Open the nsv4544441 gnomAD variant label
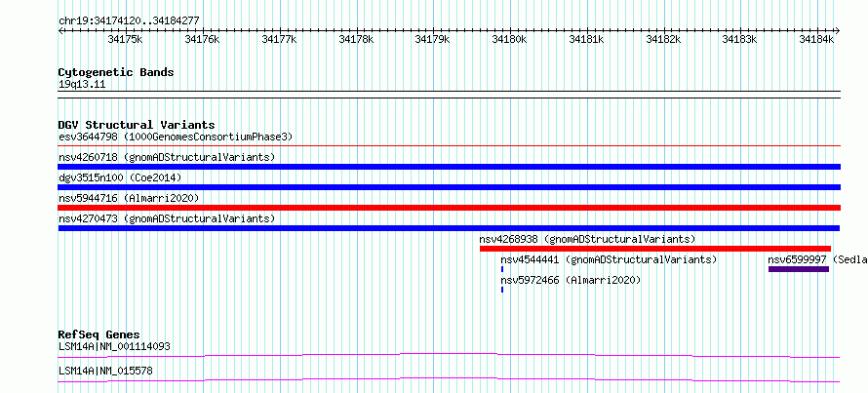 coord(609,259)
